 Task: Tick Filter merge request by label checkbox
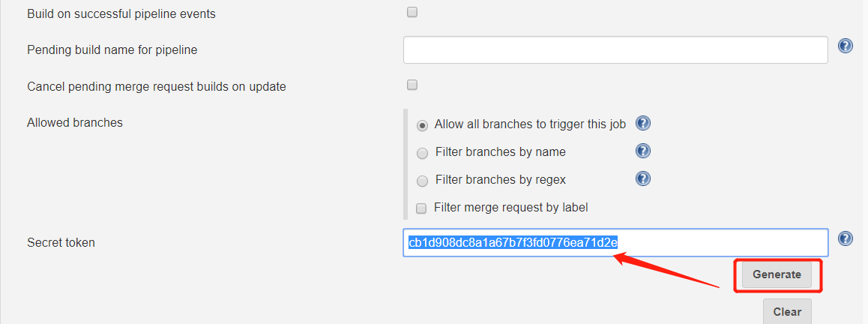coord(421,208)
